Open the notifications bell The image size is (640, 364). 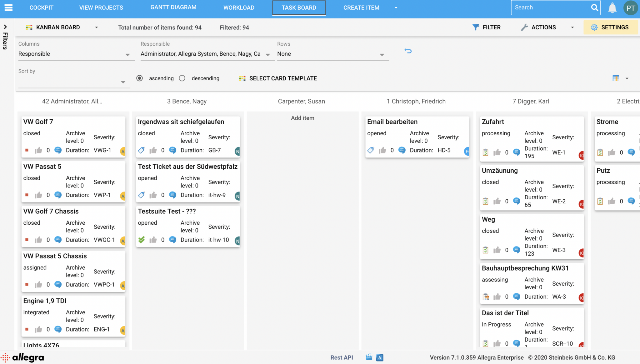(612, 8)
